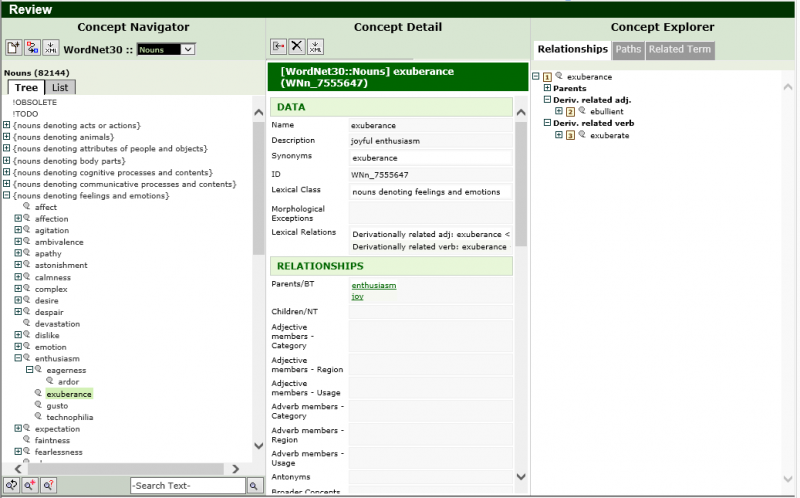Screen dimensions: 800x498
Task: Click magnifier icon beside emotion
Action: pyautogui.click(x=27, y=346)
